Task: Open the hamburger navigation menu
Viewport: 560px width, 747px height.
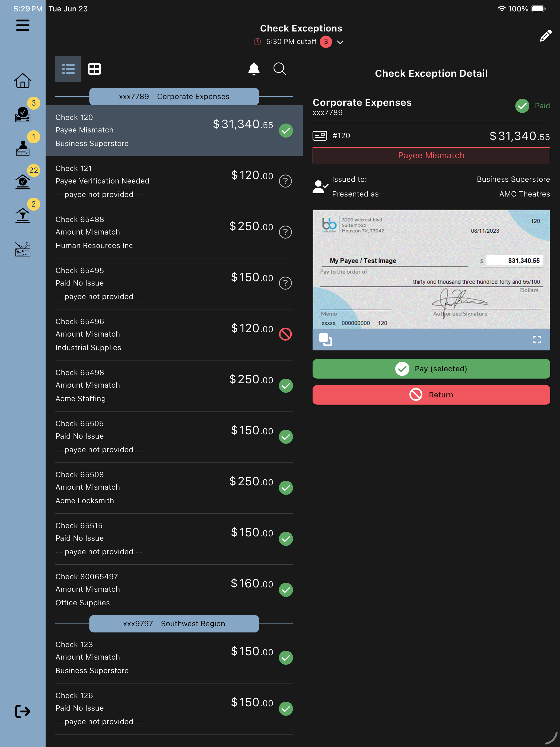Action: [x=23, y=25]
